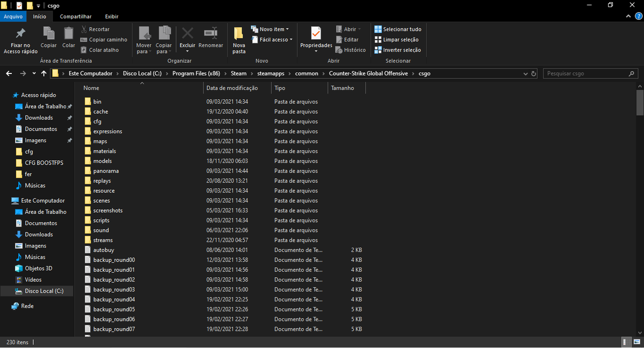Click the Fixar no Acesso rápido pin icon

tap(20, 33)
